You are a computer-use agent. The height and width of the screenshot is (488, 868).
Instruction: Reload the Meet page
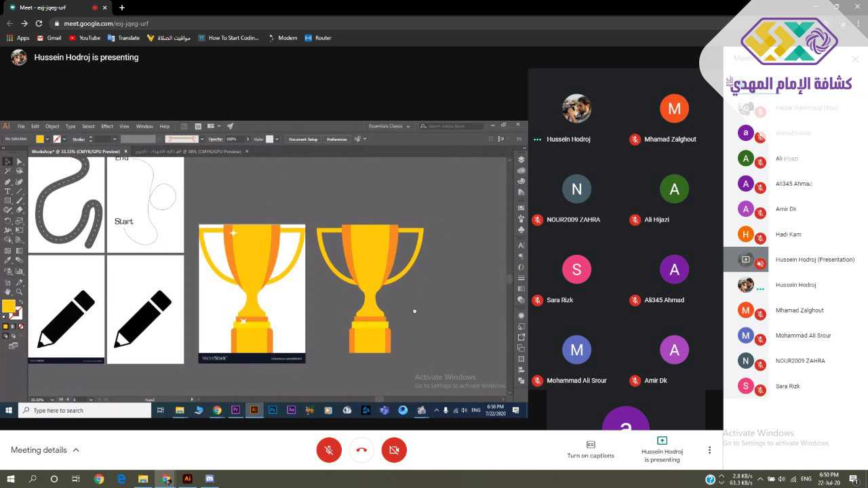[39, 23]
